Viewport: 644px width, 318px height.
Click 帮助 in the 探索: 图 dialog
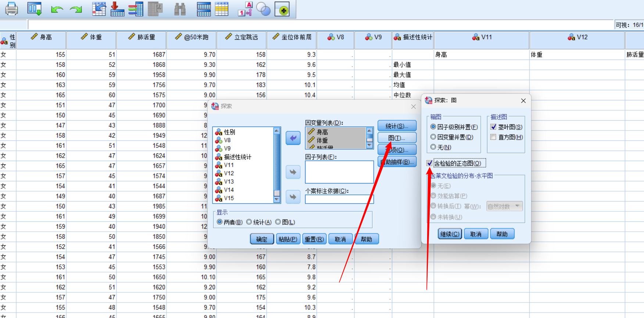coord(502,234)
